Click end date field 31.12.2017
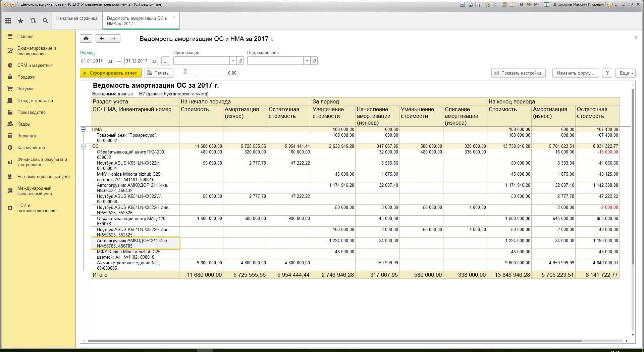 [x=137, y=61]
